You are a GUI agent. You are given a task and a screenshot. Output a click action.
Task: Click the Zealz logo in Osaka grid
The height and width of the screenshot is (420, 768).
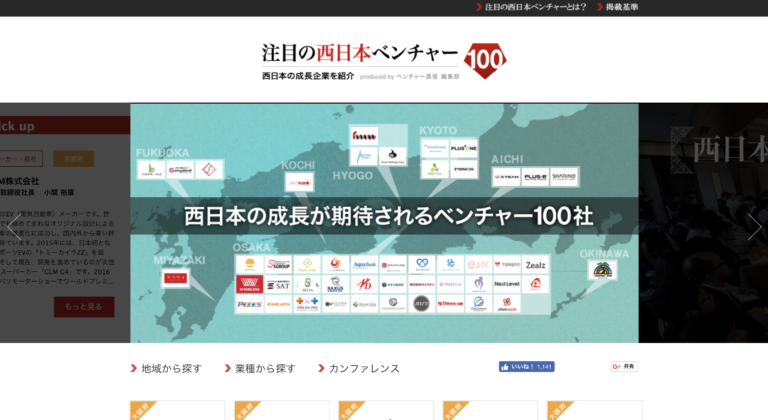click(535, 265)
